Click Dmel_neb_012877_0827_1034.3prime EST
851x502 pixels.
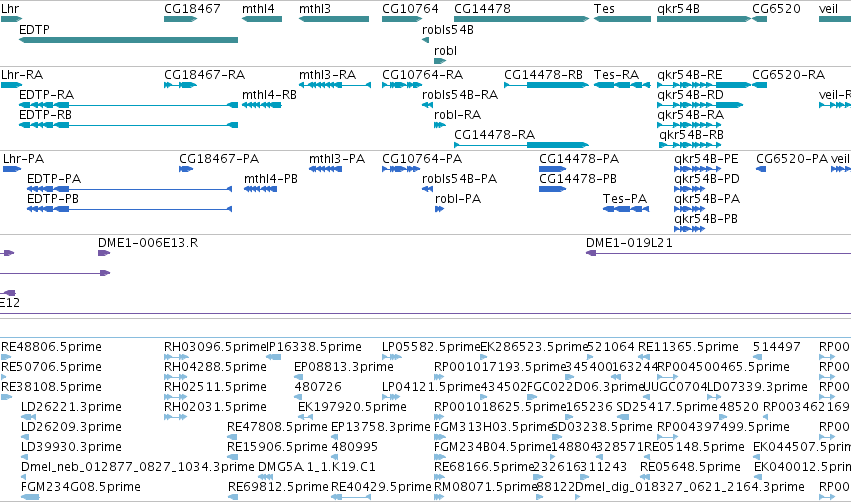tap(137, 467)
